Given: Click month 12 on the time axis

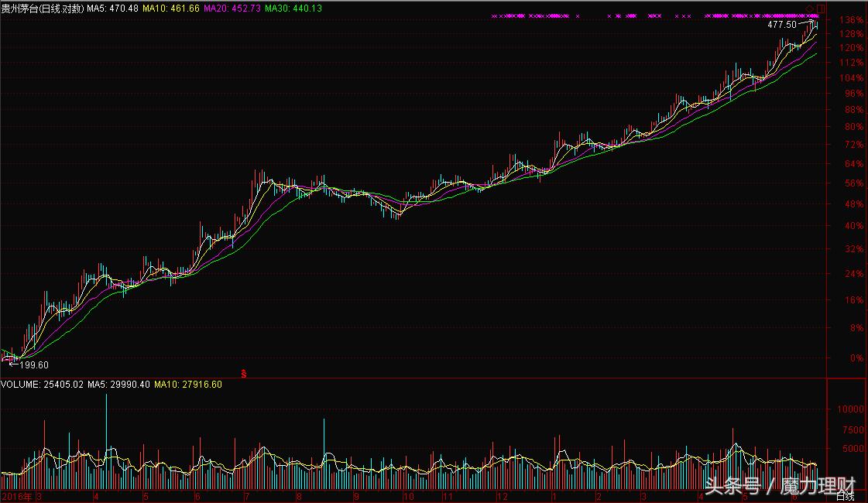Looking at the screenshot, I should [x=502, y=496].
